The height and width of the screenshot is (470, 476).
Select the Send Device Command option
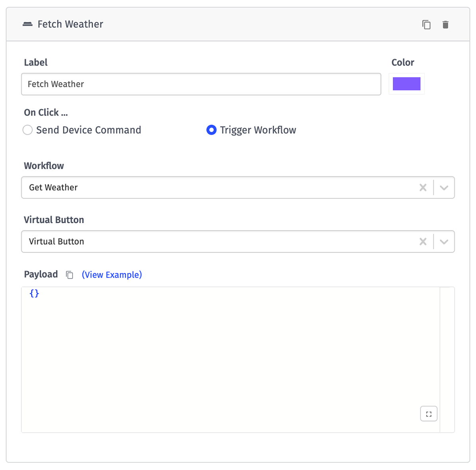pos(27,130)
